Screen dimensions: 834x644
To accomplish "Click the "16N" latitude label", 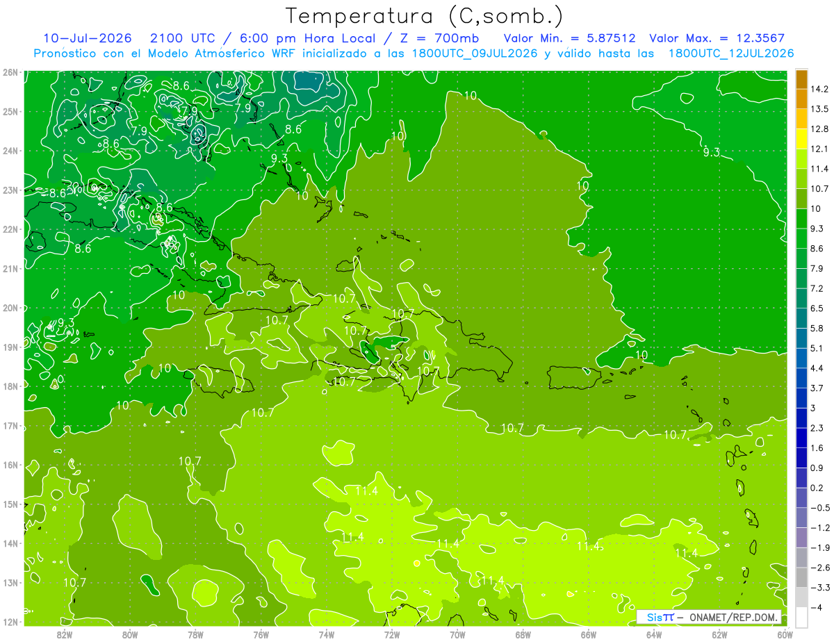I will click(10, 465).
